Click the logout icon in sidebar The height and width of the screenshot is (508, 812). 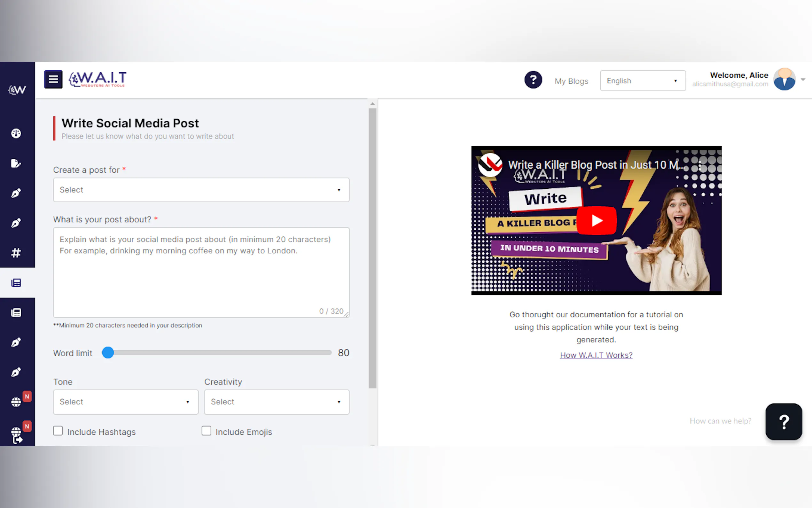pyautogui.click(x=18, y=440)
